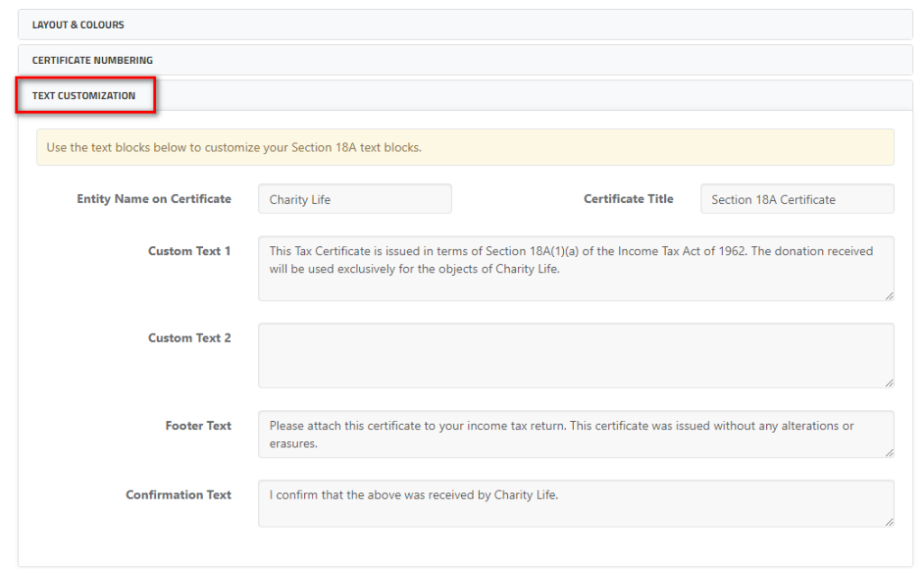Click the Certificate Title label
Image resolution: width=924 pixels, height=569 pixels.
pos(628,199)
